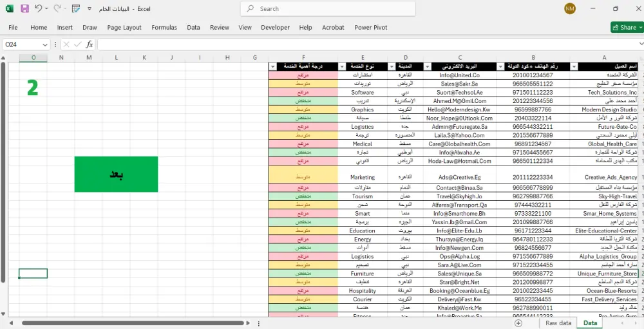Open the Home ribbon tab
This screenshot has height=329, width=644.
[39, 28]
